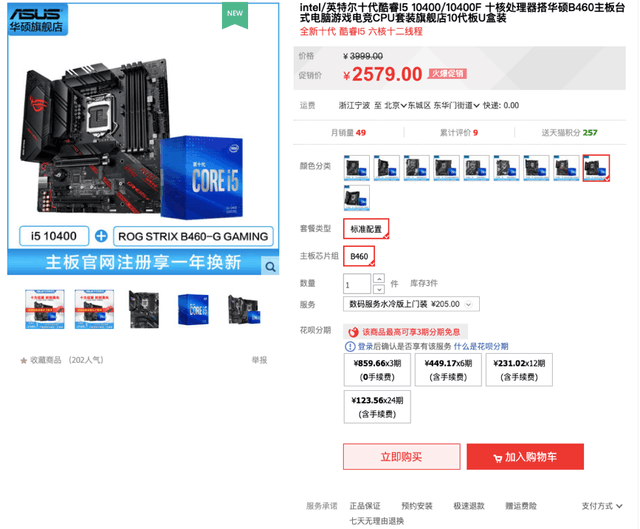View the first gallery thumbnail
This screenshot has width=640, height=529.
[x=44, y=309]
